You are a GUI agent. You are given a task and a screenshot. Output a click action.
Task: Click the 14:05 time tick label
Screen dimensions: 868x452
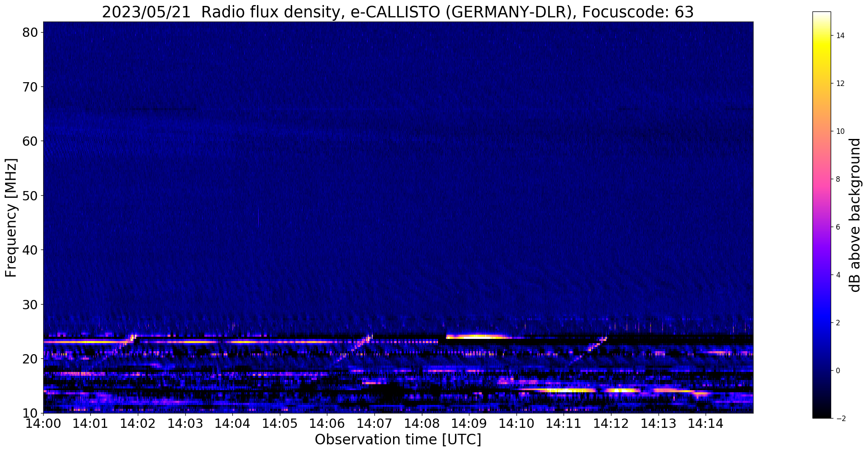pyautogui.click(x=280, y=424)
